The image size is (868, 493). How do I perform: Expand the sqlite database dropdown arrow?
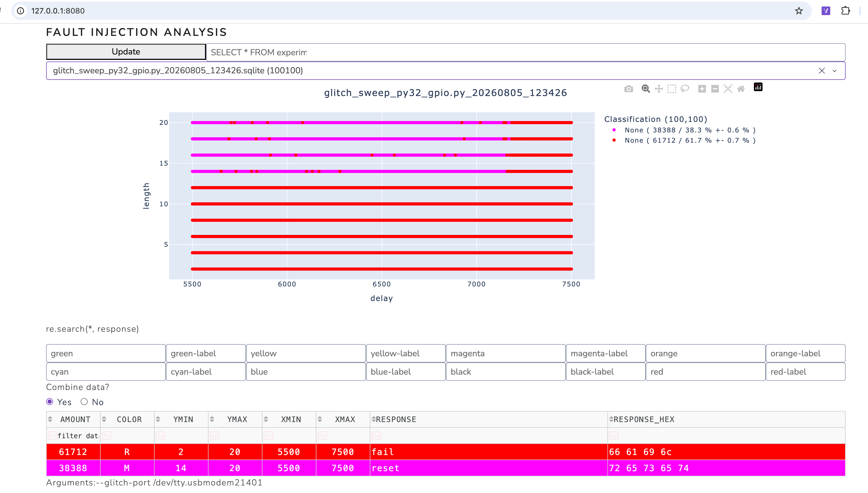[x=835, y=71]
